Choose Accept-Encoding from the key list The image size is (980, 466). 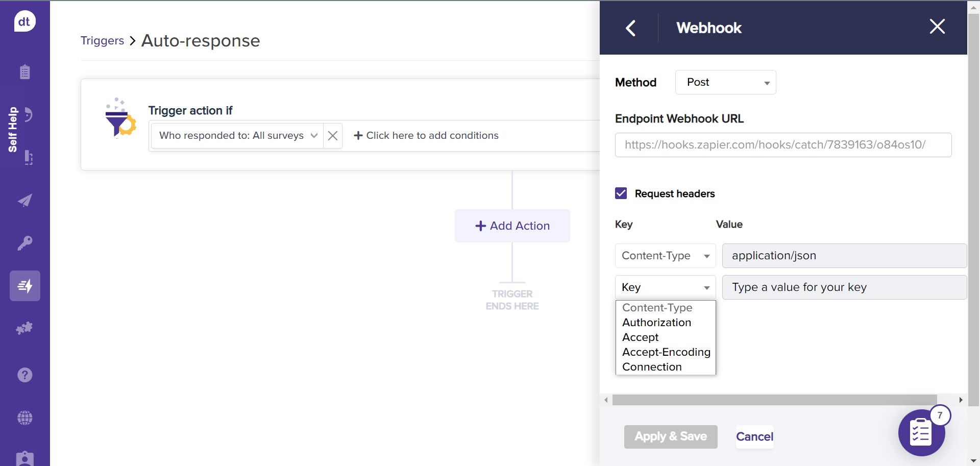[x=666, y=352]
